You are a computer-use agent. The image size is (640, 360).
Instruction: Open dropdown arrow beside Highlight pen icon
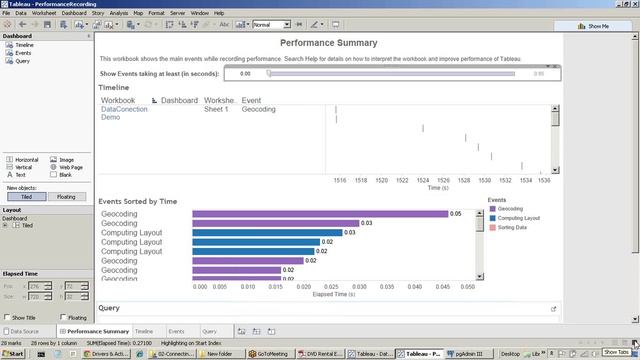[x=322, y=24]
